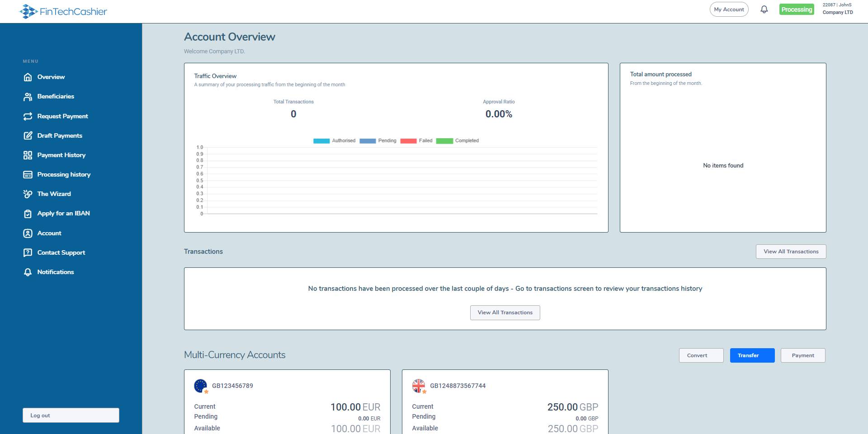Click the Processing history card icon
This screenshot has width=868, height=434.
tap(28, 175)
